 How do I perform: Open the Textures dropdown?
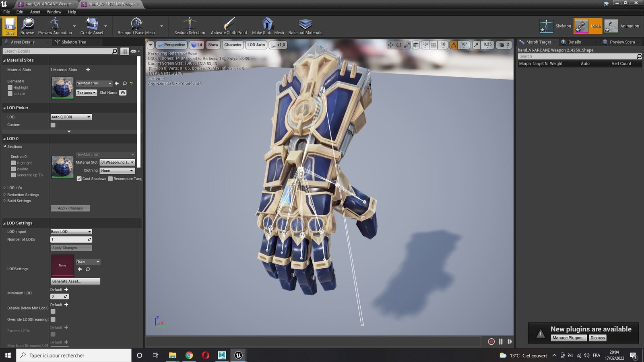[x=87, y=93]
